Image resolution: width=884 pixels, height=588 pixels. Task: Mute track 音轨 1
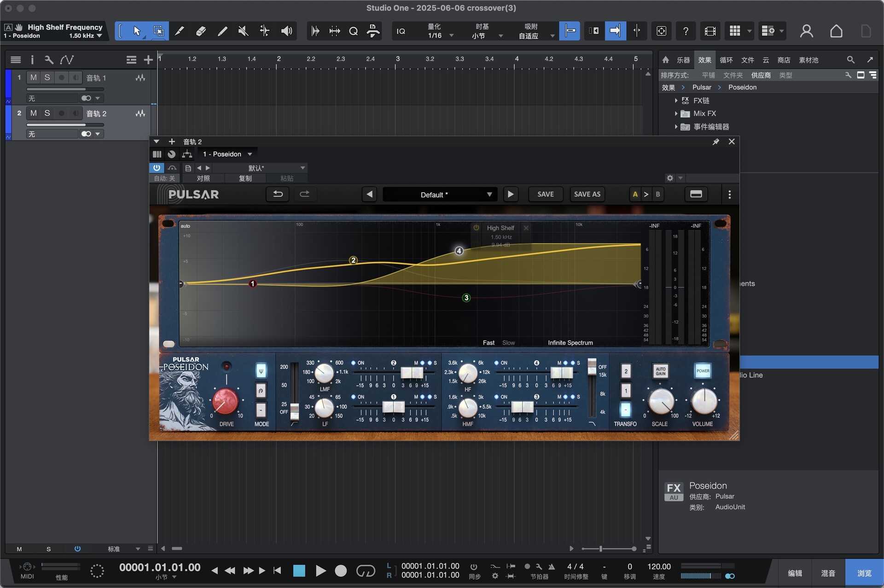pos(33,77)
